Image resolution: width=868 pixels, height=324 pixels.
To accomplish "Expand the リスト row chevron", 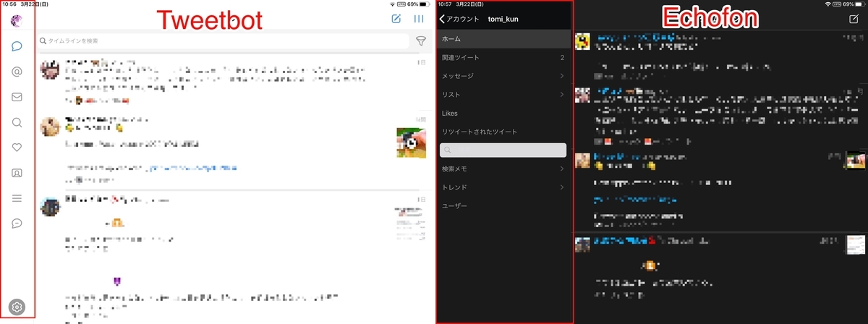I will click(x=562, y=95).
